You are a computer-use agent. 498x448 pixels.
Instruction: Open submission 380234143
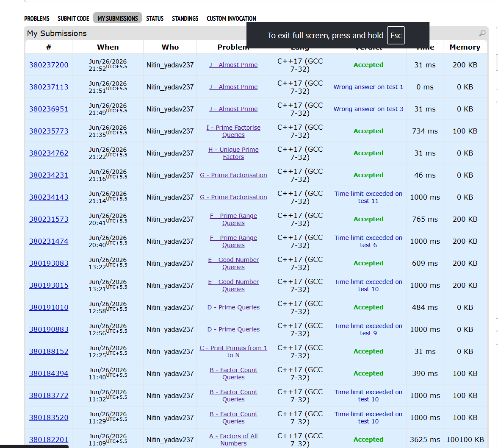pyautogui.click(x=49, y=197)
